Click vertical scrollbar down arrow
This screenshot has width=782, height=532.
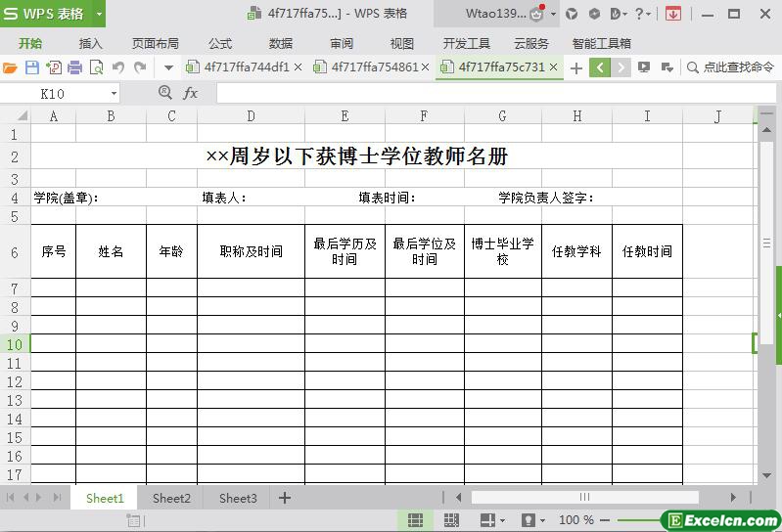[x=766, y=475]
